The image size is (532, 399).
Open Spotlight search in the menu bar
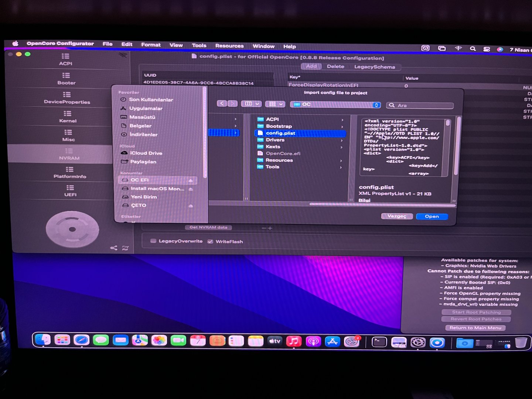(473, 49)
